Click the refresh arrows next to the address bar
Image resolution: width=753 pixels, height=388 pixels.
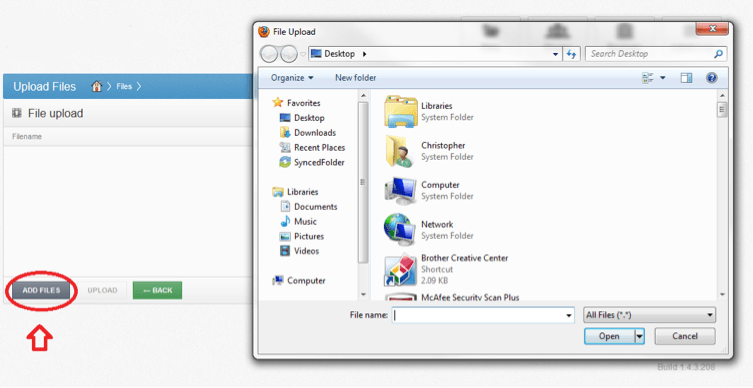pyautogui.click(x=571, y=54)
